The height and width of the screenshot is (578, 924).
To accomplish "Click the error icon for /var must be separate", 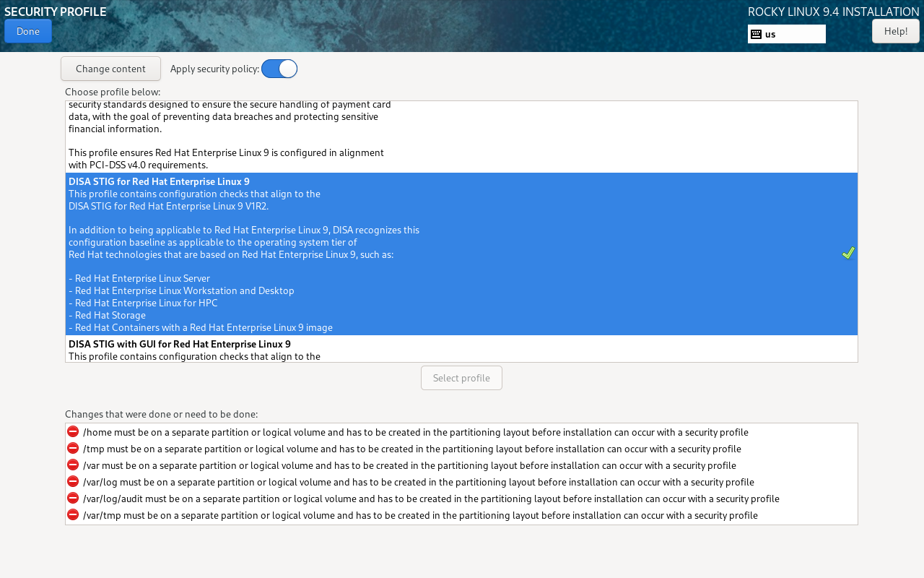I will click(x=73, y=465).
